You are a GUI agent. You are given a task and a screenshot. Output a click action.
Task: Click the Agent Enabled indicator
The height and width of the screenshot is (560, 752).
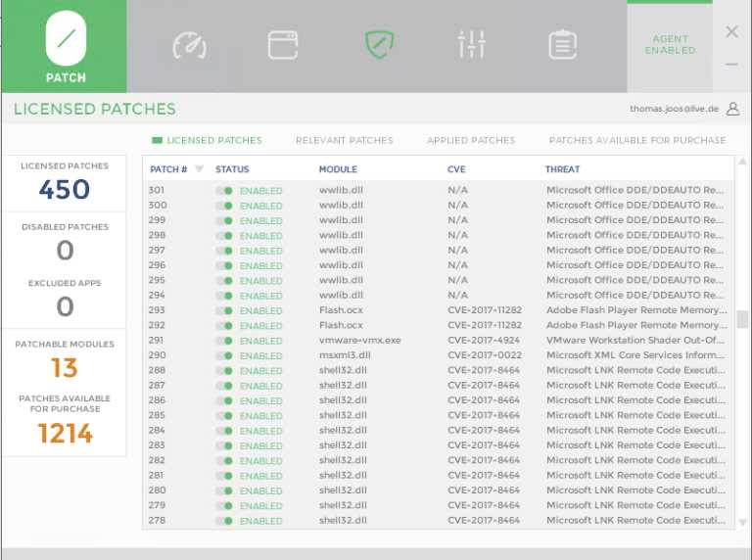[x=670, y=45]
